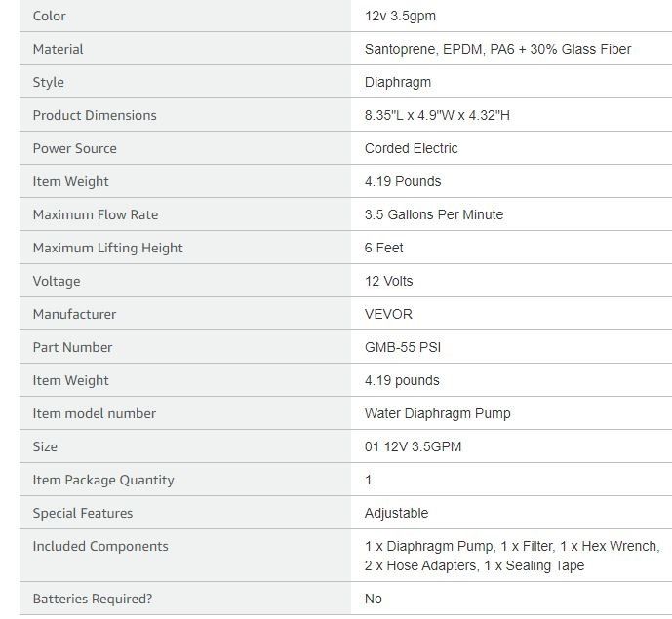Click the "Item Package Quantity" label
Viewport: 672px width, 619px height.
coord(103,480)
